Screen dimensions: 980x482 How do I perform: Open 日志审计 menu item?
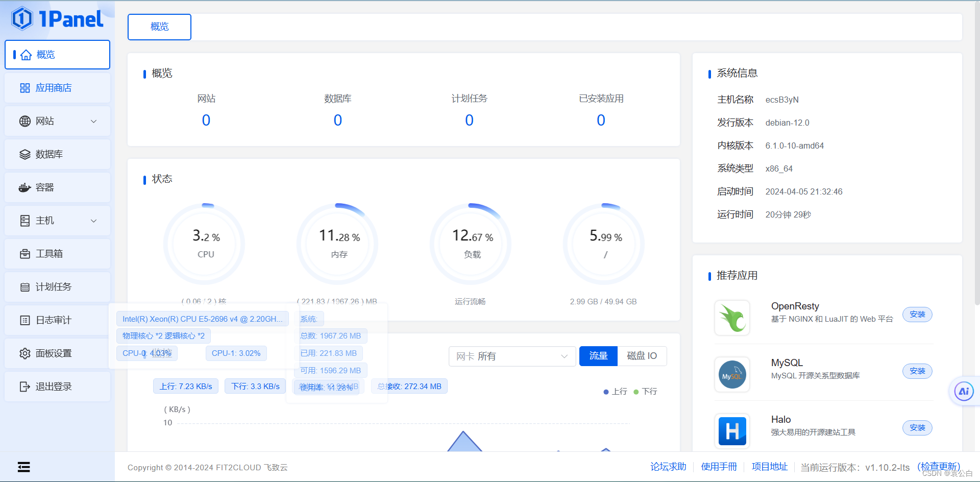(57, 320)
